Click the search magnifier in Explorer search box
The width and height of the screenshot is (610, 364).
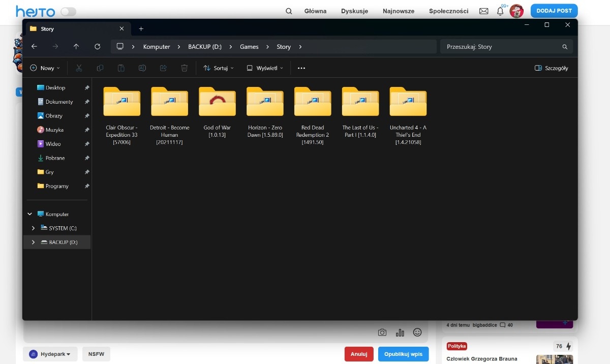[x=565, y=47]
